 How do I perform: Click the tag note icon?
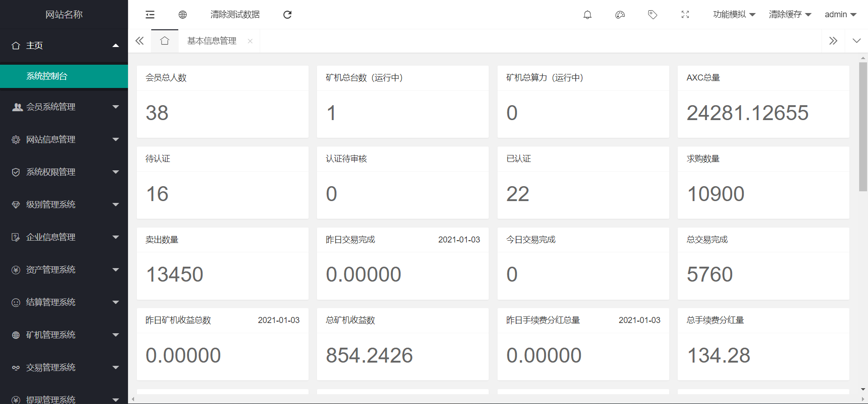[x=653, y=15]
